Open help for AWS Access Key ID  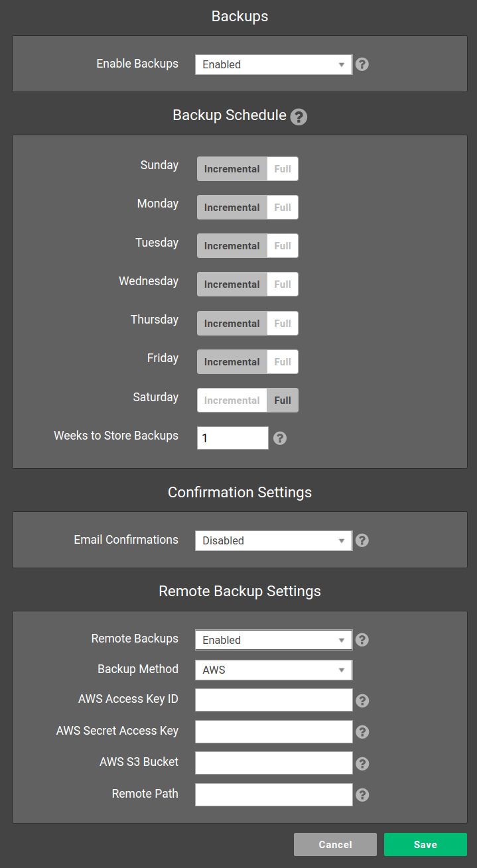click(x=362, y=700)
